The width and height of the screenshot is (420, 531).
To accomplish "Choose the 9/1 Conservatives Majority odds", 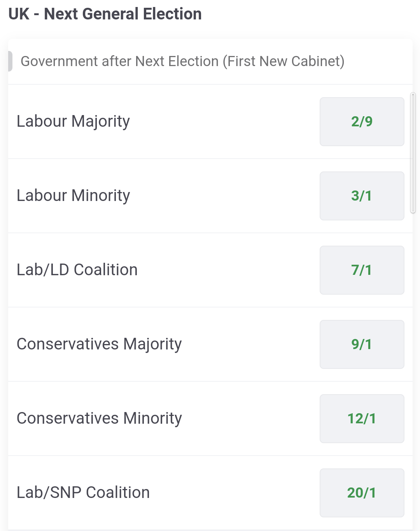I will pyautogui.click(x=362, y=344).
